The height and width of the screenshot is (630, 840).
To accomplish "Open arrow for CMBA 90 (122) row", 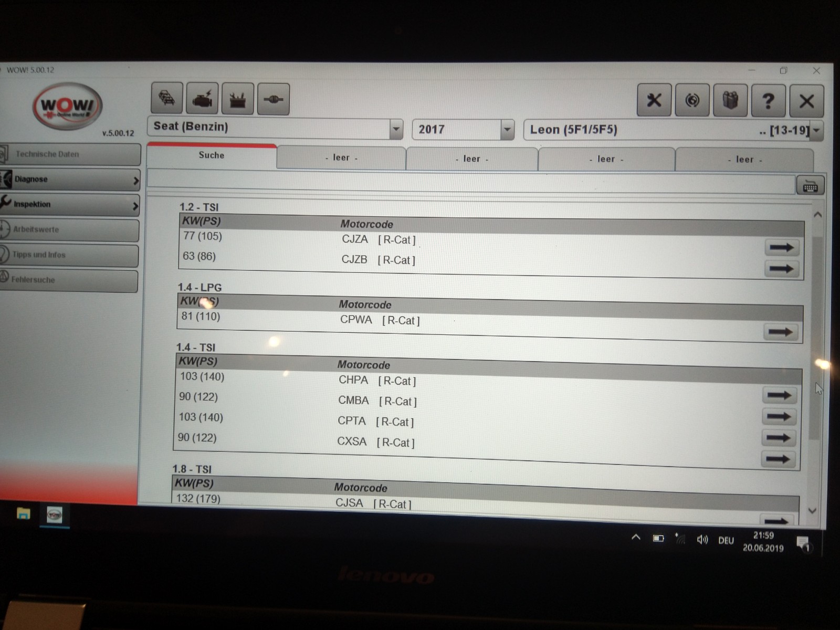I will pyautogui.click(x=779, y=417).
